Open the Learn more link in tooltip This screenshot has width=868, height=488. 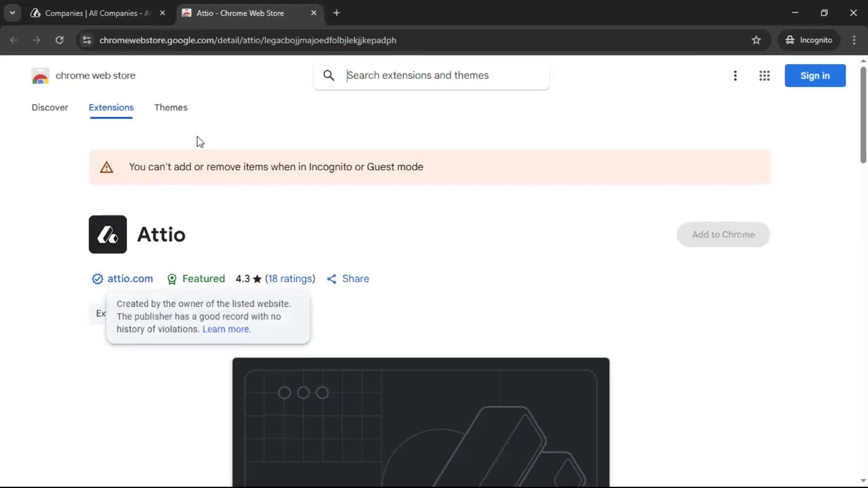[x=226, y=329]
